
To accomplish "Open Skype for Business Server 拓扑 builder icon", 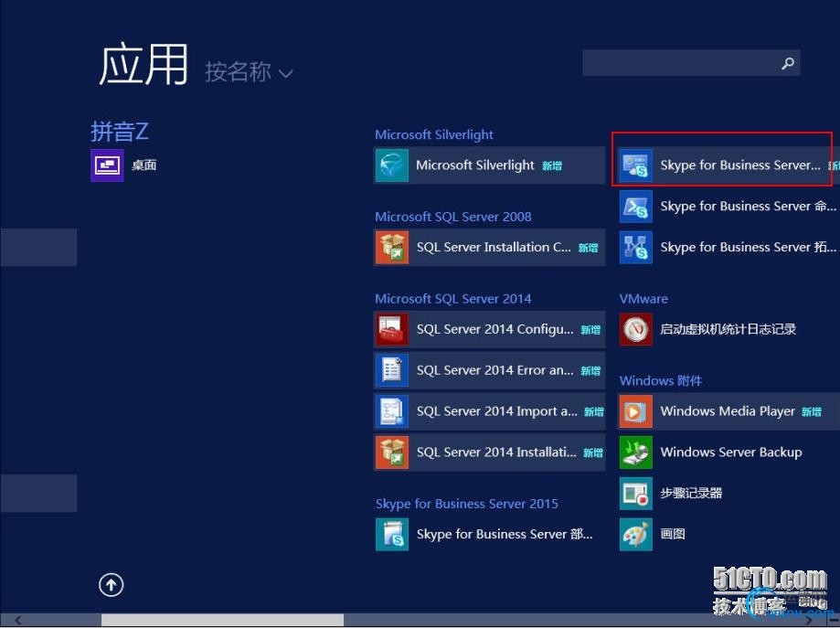I will click(x=636, y=248).
